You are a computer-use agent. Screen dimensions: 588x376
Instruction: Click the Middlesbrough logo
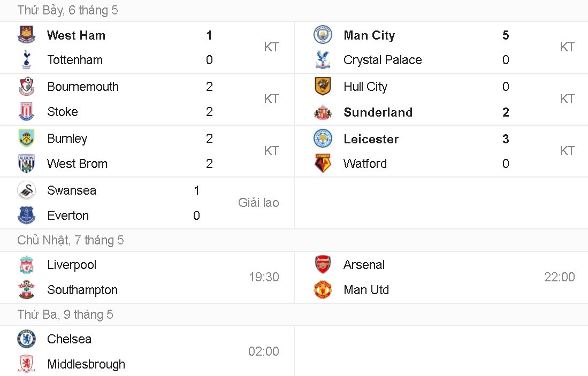(x=27, y=364)
